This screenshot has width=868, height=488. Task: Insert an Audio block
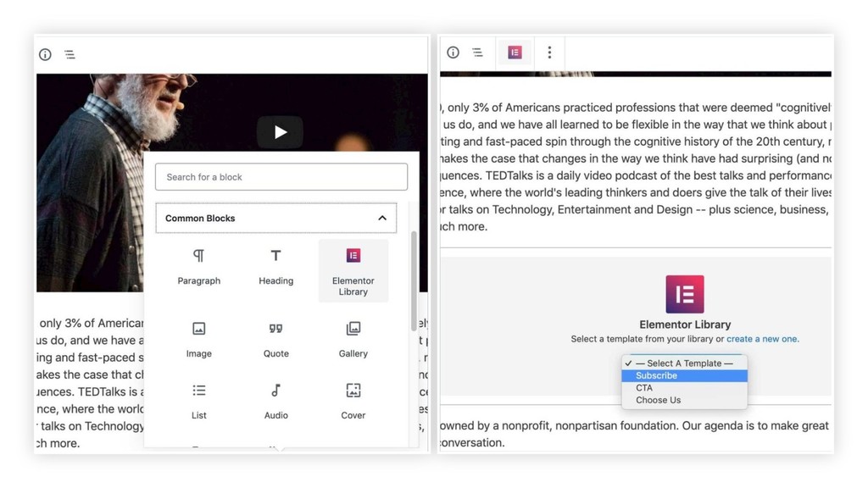coord(275,402)
